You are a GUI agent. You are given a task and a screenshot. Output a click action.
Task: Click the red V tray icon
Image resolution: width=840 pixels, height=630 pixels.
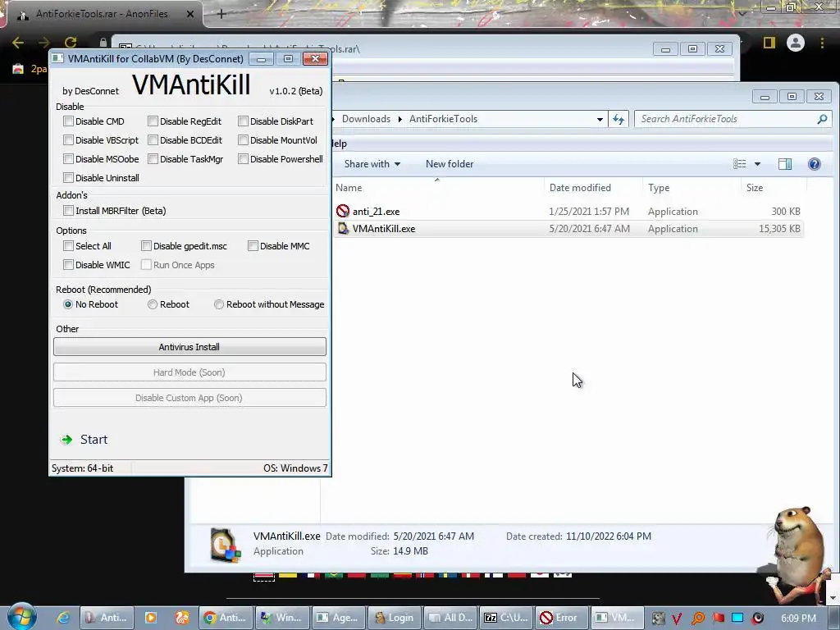click(677, 619)
